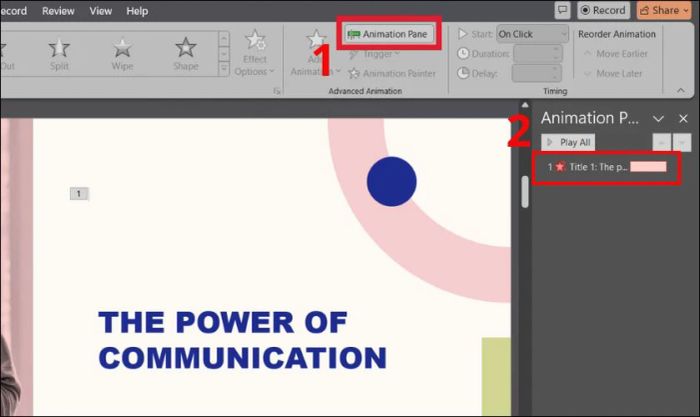Click the Delay input field
This screenshot has width=700, height=417.
(x=536, y=73)
